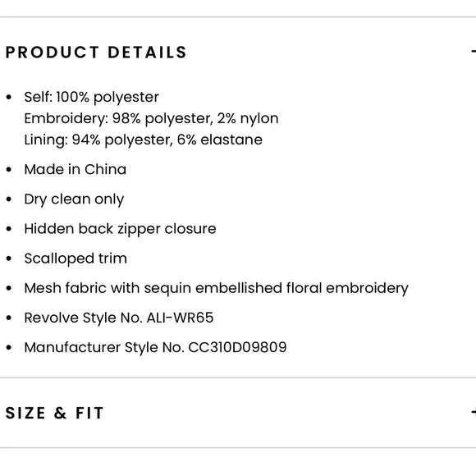Select the Self: 100% polyester text

click(91, 98)
